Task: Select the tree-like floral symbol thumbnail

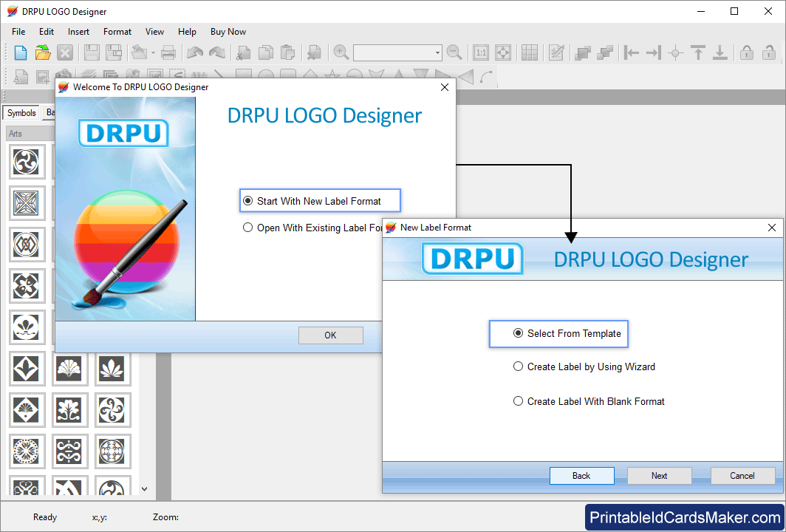Action: click(x=69, y=410)
